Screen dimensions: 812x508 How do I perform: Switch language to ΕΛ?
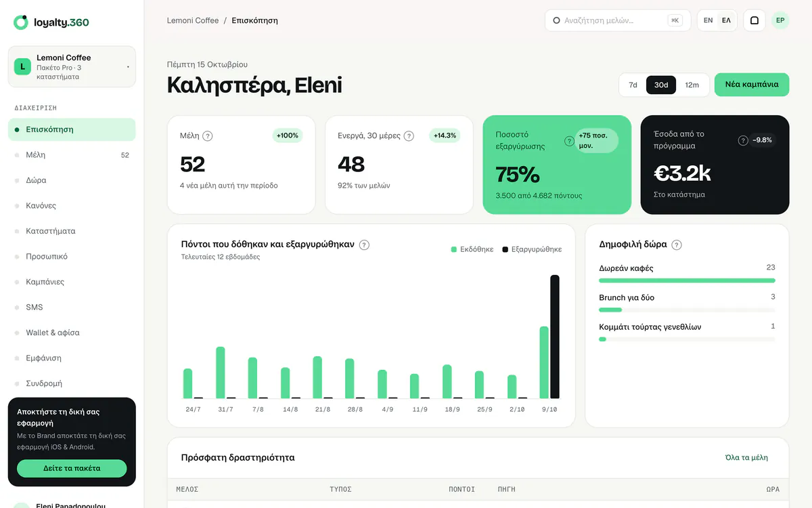[x=726, y=20]
